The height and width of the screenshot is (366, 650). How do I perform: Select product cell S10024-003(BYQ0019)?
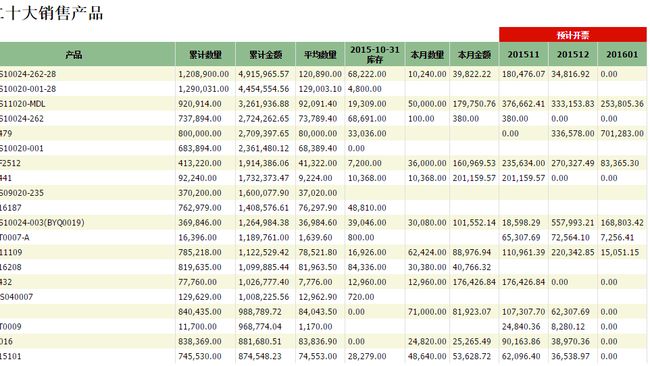tap(42, 223)
